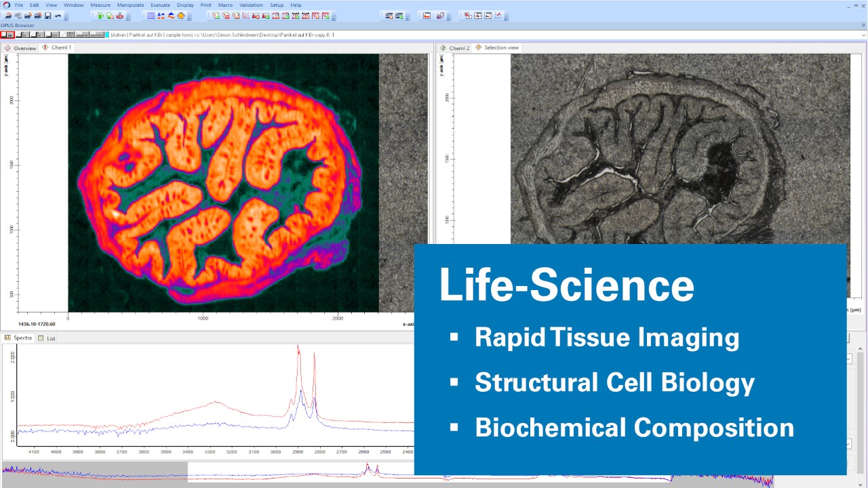Click the second video camera icon with green mark
This screenshot has width=868, height=488.
pyautogui.click(x=399, y=16)
